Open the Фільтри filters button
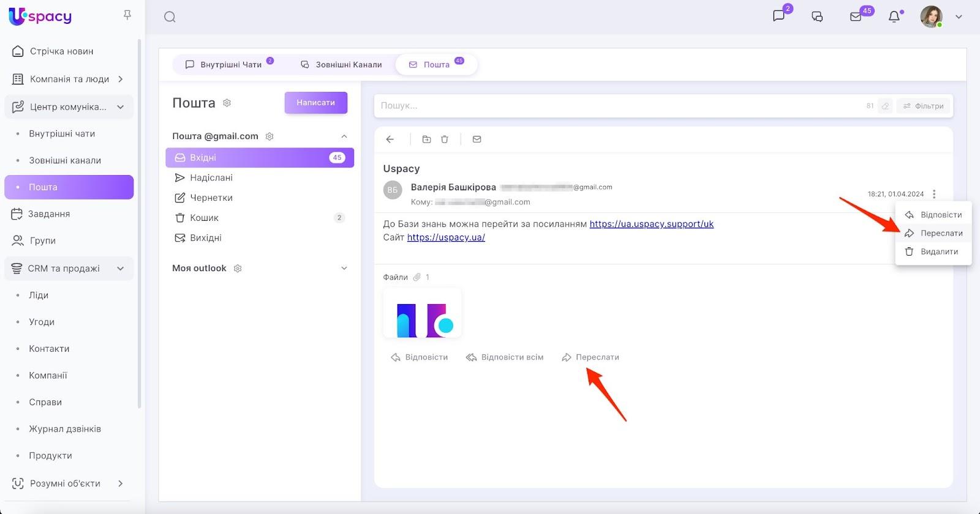The width and height of the screenshot is (980, 514). (x=923, y=106)
